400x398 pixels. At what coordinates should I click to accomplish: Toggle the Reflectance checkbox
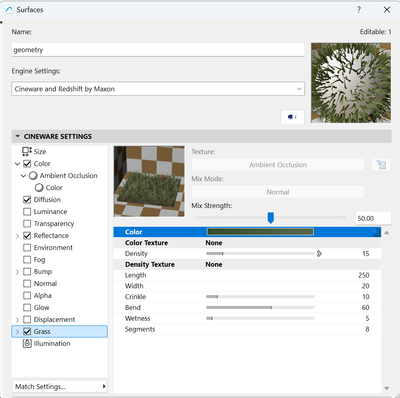[27, 236]
